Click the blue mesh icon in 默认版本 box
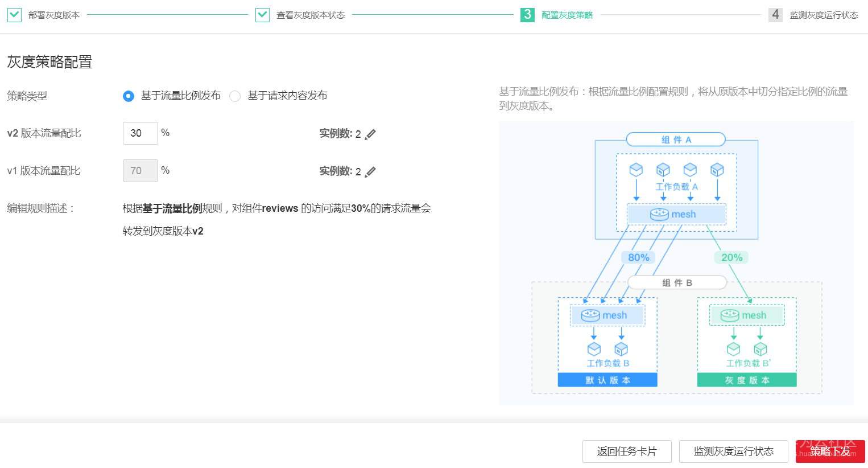Screen dimensions: 868x468 (x=590, y=315)
